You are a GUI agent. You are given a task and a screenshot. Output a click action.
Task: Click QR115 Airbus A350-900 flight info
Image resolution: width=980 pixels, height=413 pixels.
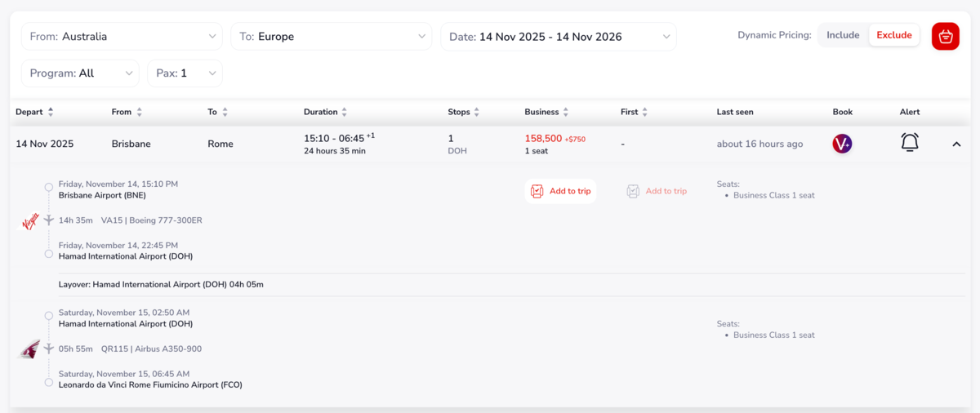[151, 349]
